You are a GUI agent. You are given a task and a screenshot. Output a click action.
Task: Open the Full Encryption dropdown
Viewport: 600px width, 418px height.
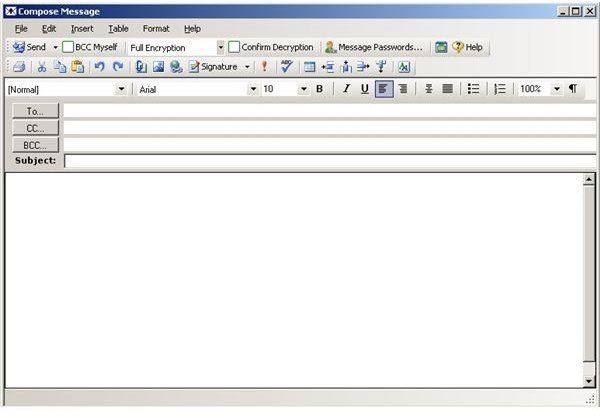[x=220, y=47]
